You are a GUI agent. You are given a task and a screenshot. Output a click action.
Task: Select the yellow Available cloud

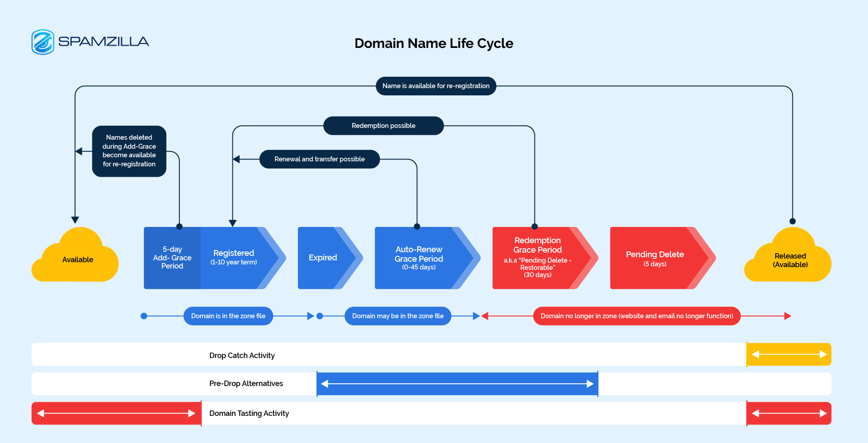click(x=75, y=254)
